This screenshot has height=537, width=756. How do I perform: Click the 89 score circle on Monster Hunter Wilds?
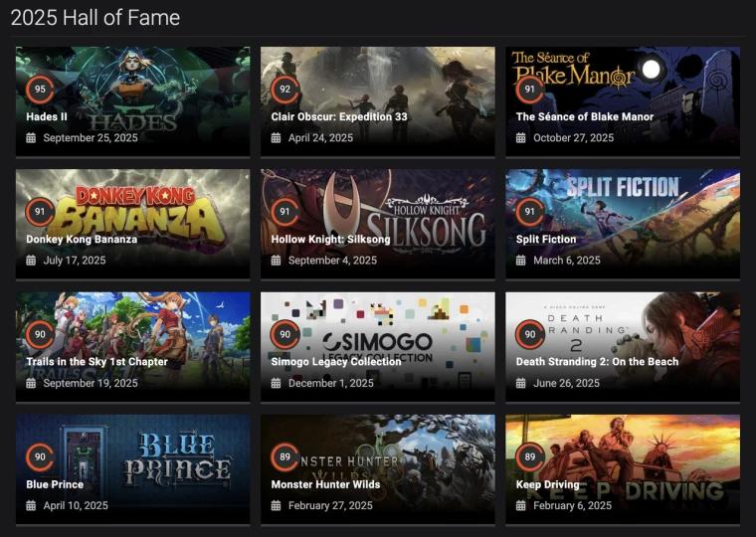tap(284, 457)
